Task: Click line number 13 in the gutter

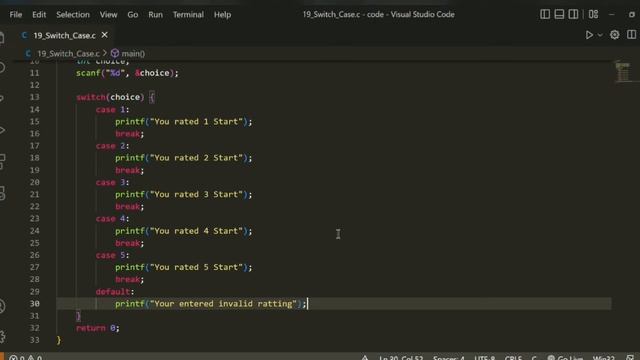Action: click(x=35, y=97)
